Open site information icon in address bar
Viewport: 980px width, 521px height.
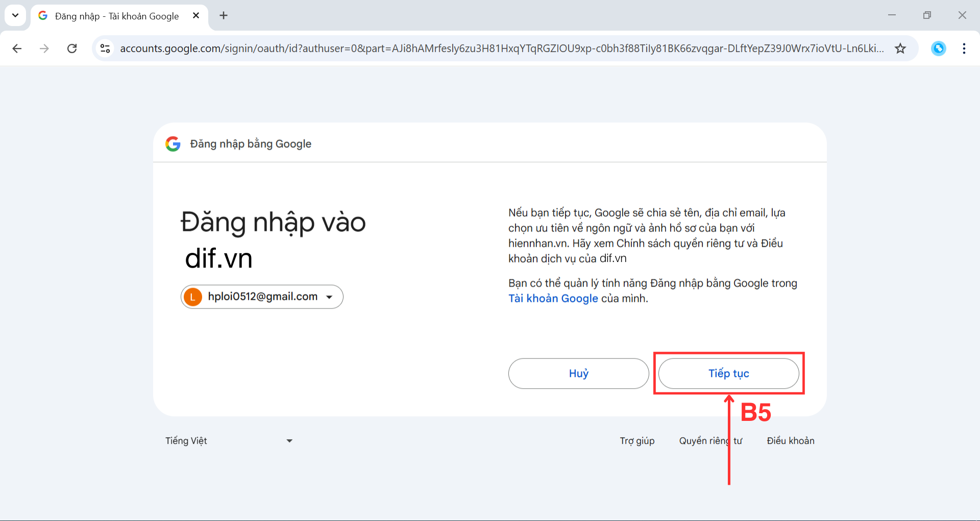point(105,49)
